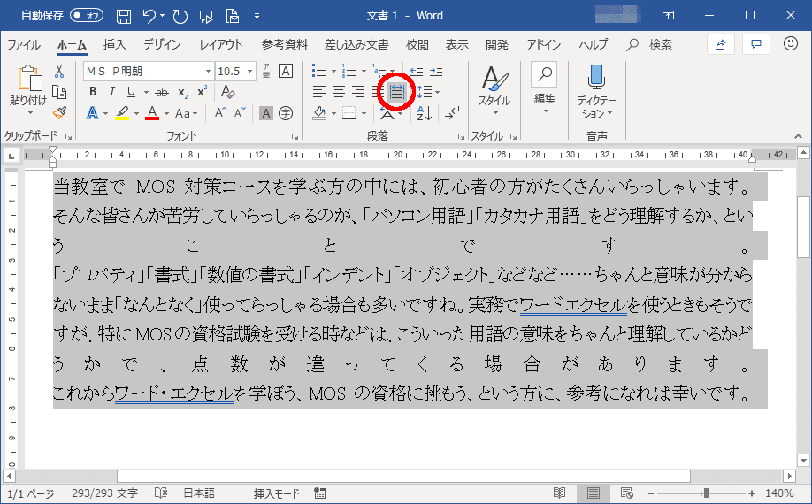Click the yellow text highlight color button
Screen dimensions: 812x504
coord(122,113)
